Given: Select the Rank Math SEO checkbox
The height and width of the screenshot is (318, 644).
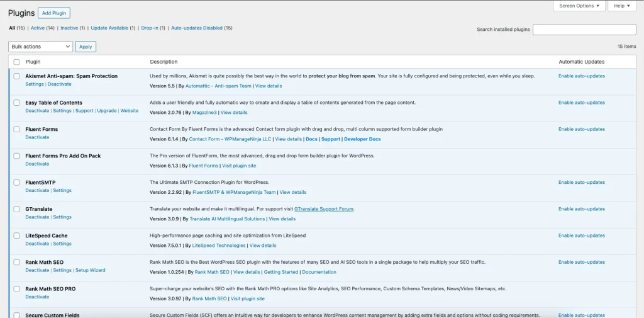Looking at the screenshot, I should 16,263.
